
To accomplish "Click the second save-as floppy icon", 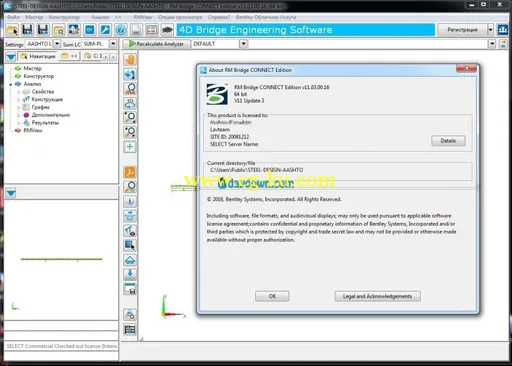I will (x=43, y=30).
